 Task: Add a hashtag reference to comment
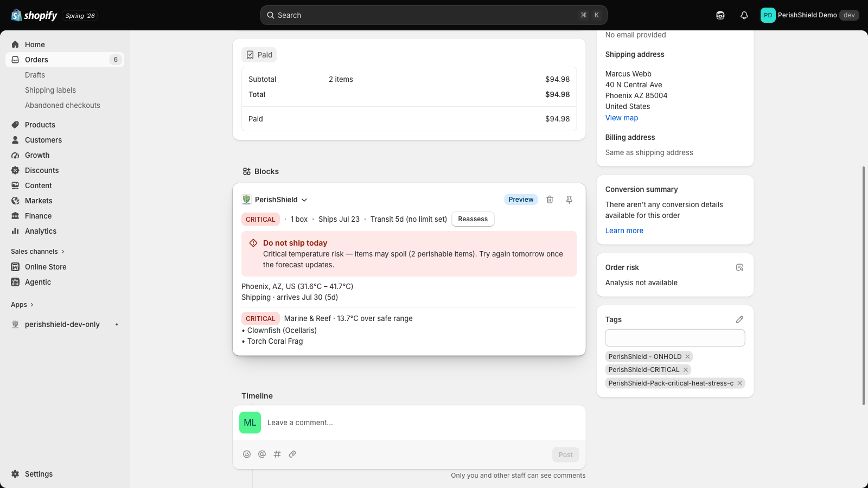tap(277, 454)
